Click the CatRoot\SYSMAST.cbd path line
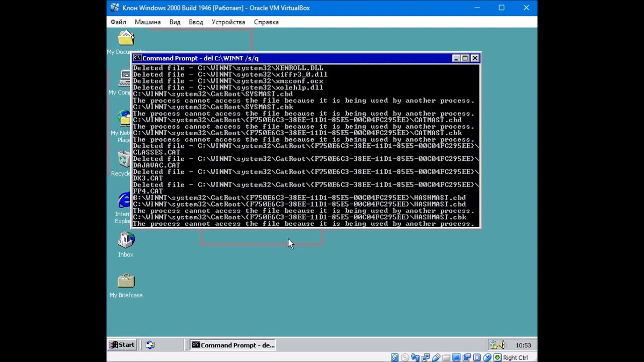This screenshot has height=362, width=644. [x=213, y=94]
